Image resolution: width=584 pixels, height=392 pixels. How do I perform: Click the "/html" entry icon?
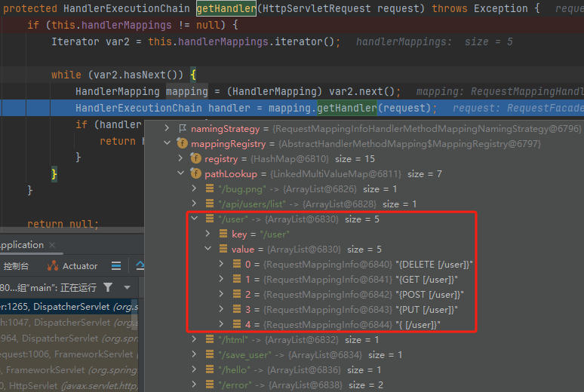pos(210,339)
